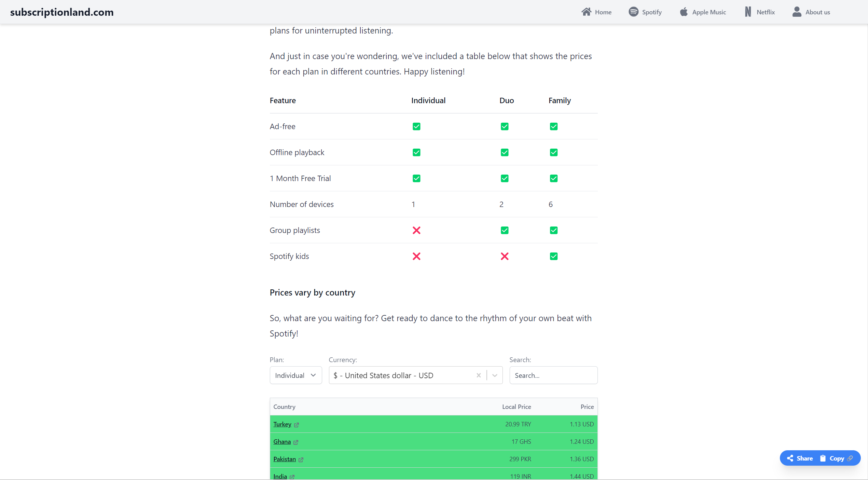868x480 pixels.
Task: Click the Netflix N icon in navbar
Action: click(748, 12)
